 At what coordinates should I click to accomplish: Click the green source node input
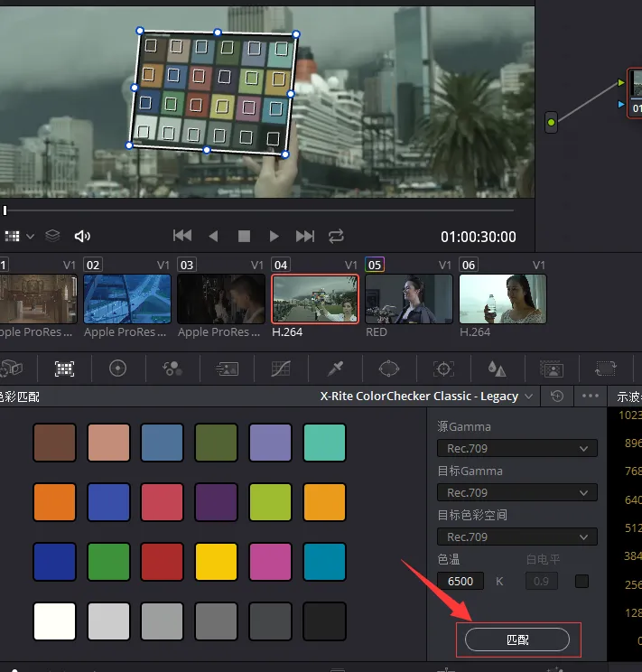tap(551, 123)
